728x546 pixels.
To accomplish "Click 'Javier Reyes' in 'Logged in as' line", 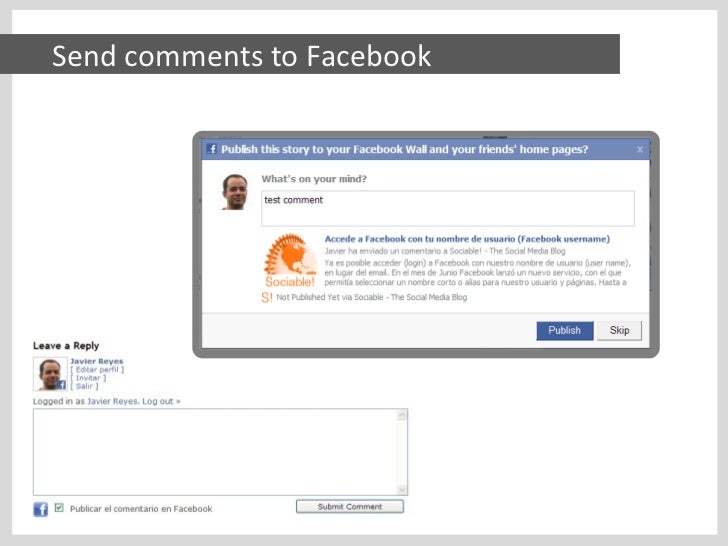I will 112,401.
